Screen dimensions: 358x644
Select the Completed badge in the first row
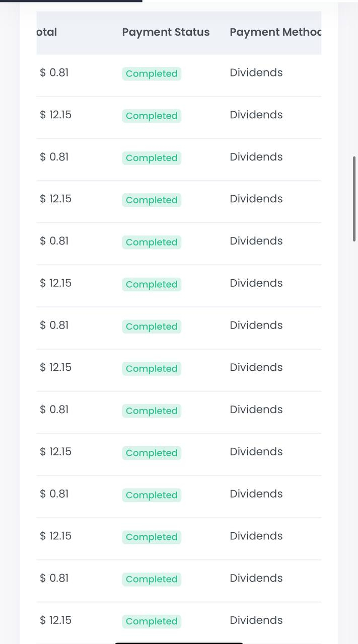pos(152,73)
